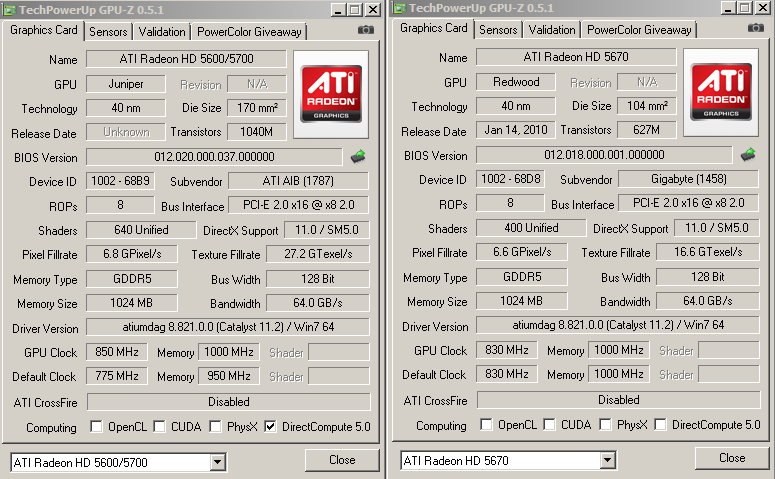Click the 6.8 GPixel/s pixel fillrate value
Viewport: 775px width, 479px height.
132,254
